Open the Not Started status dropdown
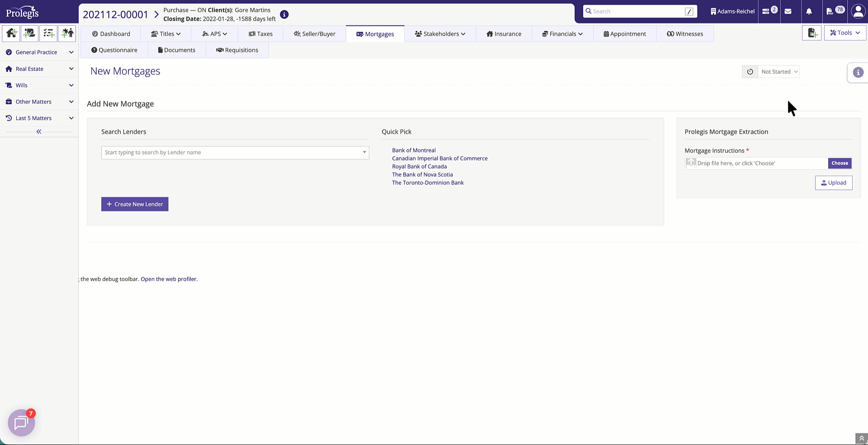 pos(779,71)
